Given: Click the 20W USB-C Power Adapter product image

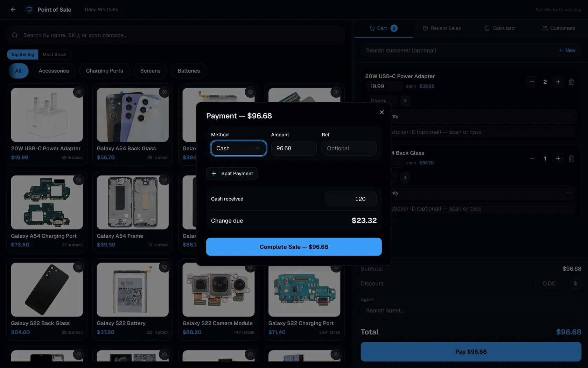Looking at the screenshot, I should 47,115.
